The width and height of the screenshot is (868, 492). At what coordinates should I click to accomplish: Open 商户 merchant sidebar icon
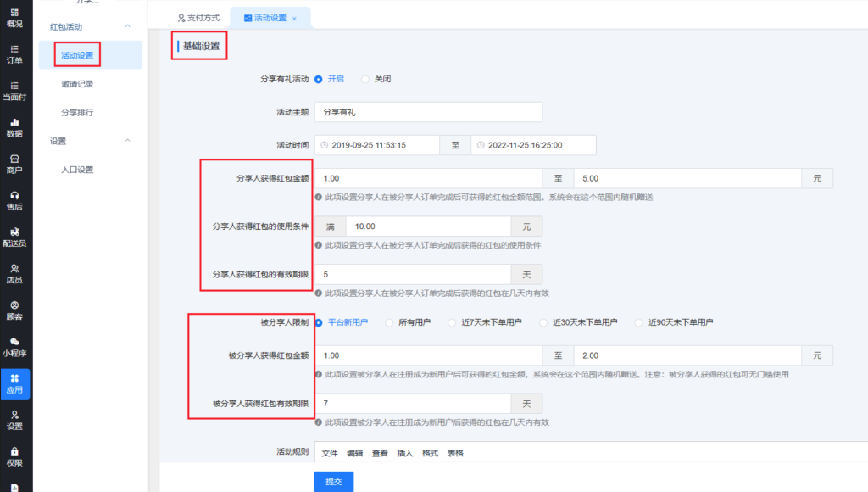click(x=14, y=164)
